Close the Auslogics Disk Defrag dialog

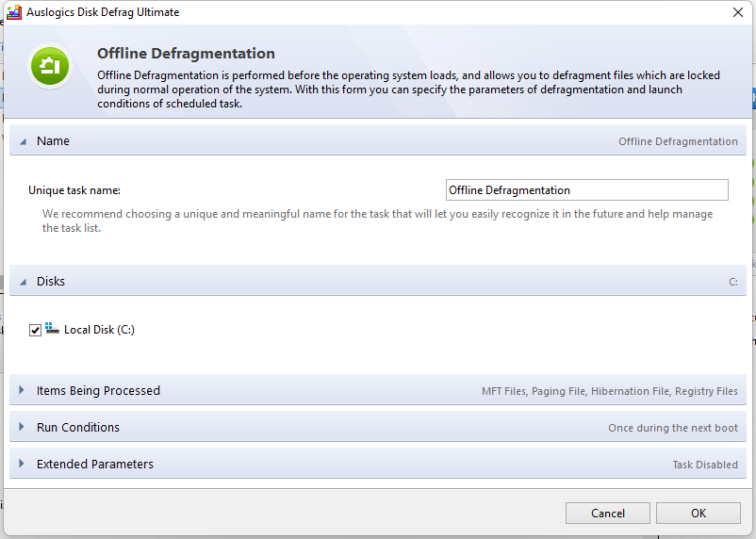(x=736, y=12)
